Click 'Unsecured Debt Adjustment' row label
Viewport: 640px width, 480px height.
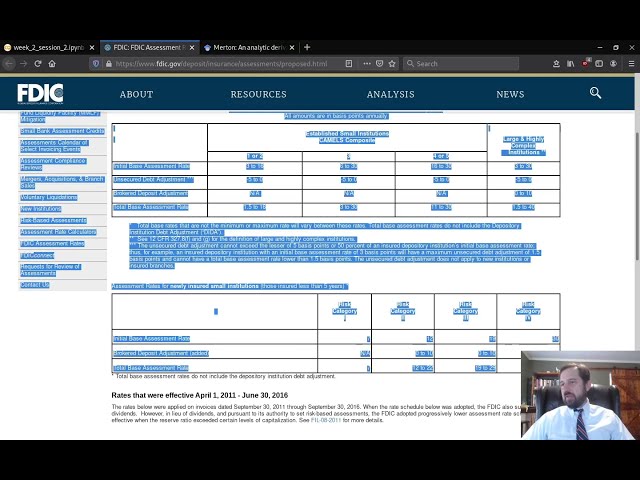pos(153,180)
